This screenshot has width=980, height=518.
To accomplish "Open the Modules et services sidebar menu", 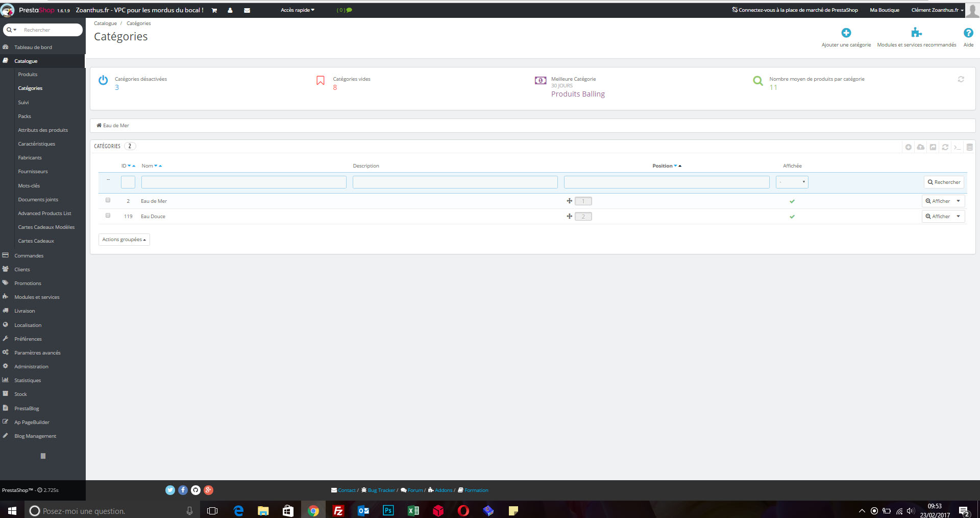I will point(37,297).
